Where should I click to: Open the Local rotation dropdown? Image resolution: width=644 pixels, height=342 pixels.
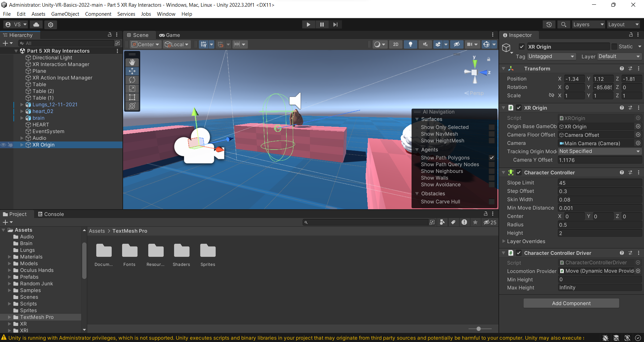tap(177, 44)
